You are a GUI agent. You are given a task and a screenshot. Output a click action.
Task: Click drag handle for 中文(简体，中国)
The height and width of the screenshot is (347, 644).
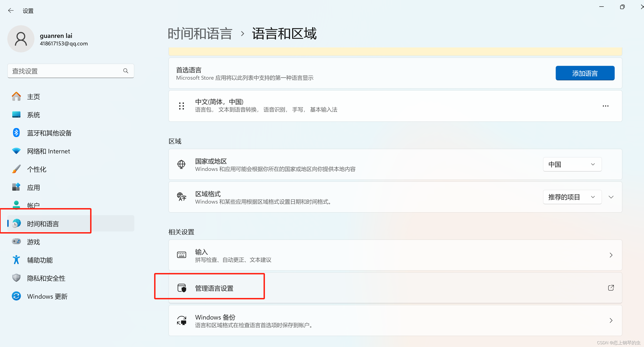click(182, 106)
